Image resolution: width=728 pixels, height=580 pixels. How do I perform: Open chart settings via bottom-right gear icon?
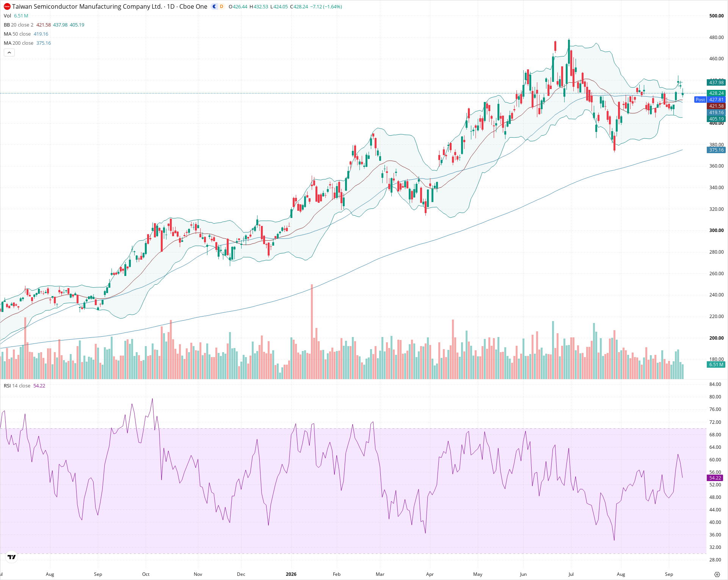(x=717, y=574)
